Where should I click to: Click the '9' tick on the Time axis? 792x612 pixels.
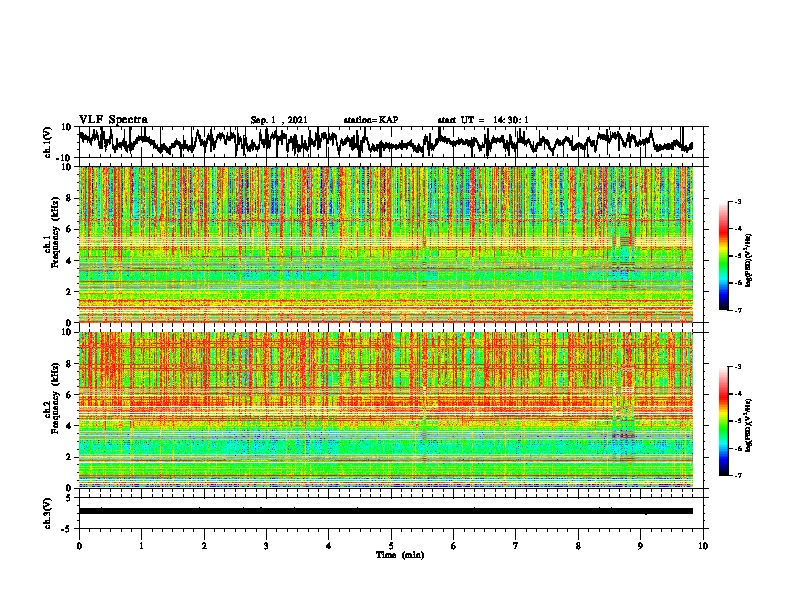(640, 546)
